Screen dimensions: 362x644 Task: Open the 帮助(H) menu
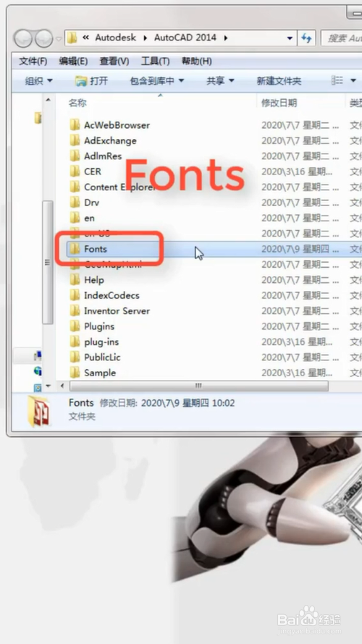pyautogui.click(x=196, y=62)
